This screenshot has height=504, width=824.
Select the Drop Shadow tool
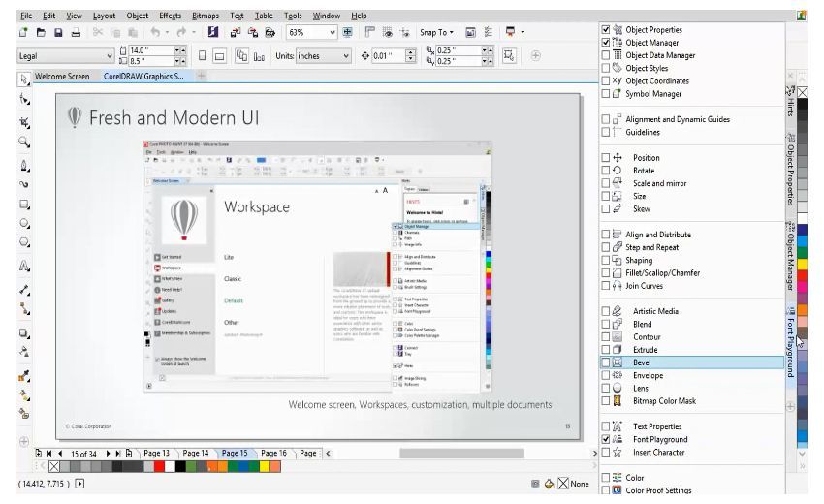click(24, 332)
